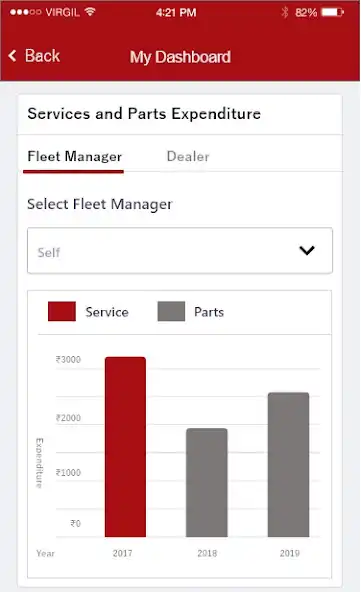Toggle the Service legend label

click(107, 312)
